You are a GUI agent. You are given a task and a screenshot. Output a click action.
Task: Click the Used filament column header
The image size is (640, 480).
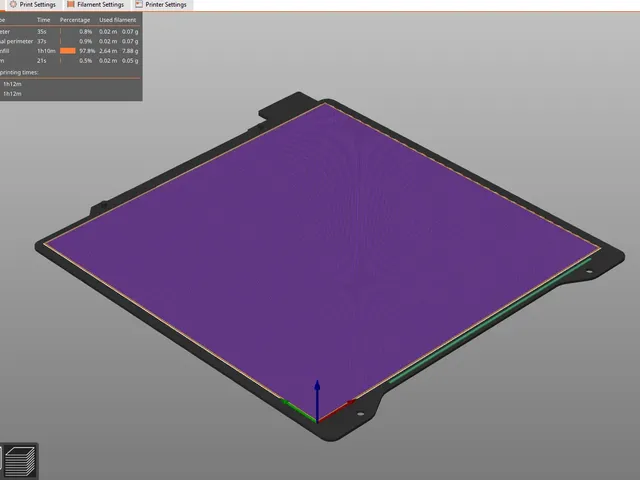coord(118,20)
